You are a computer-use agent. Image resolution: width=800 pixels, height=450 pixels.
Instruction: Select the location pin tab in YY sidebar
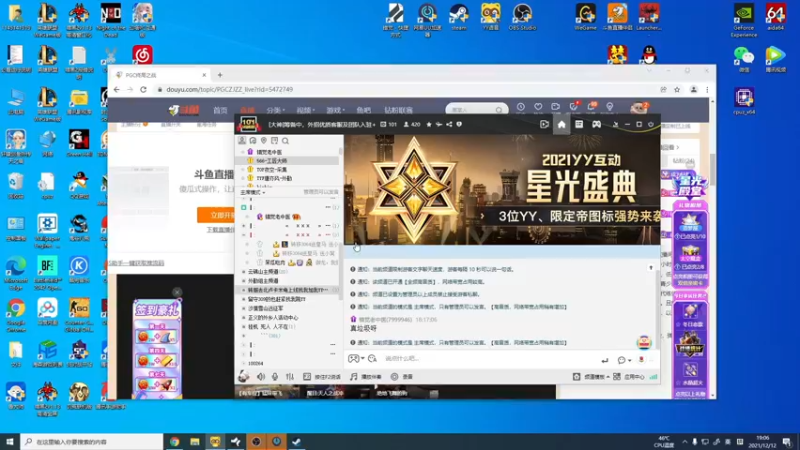click(x=264, y=141)
